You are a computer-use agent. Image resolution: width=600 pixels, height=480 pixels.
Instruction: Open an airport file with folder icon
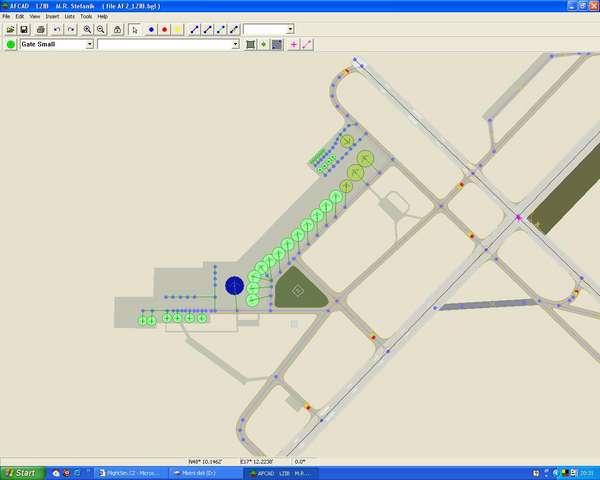point(10,29)
